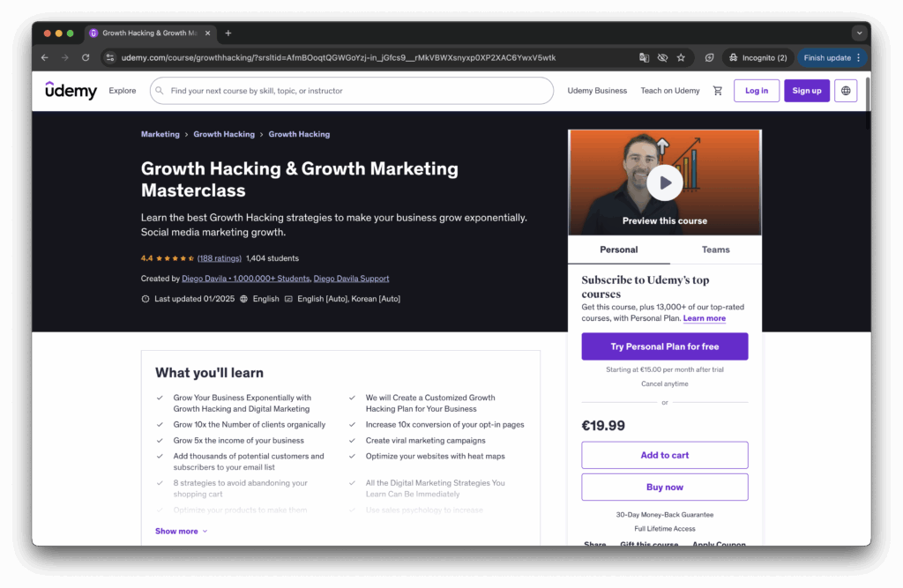
Task: Click the course title heading
Action: pyautogui.click(x=300, y=179)
